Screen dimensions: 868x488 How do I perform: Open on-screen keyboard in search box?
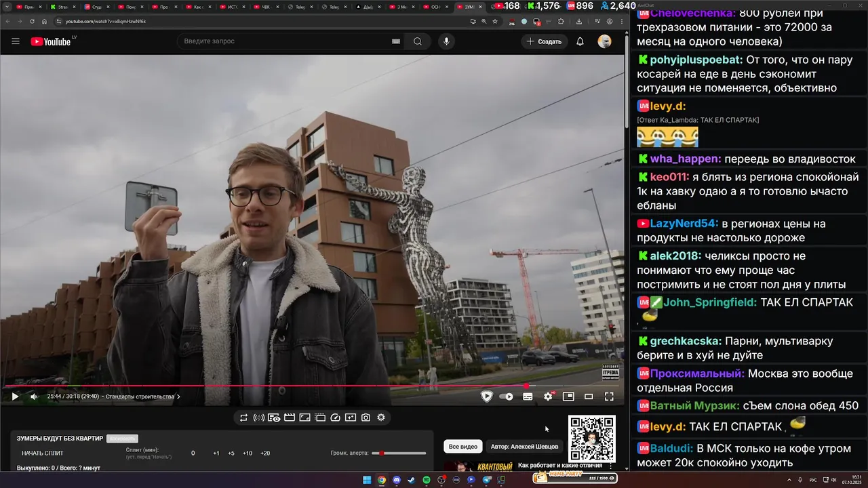point(396,41)
